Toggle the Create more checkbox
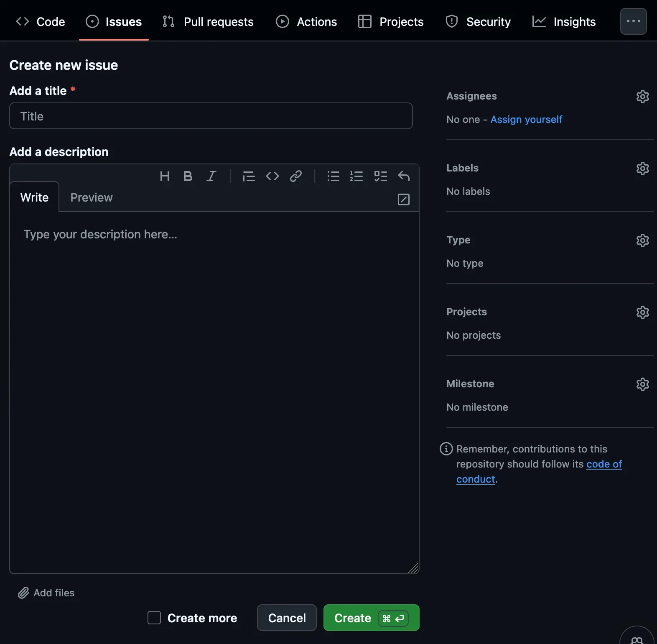657x644 pixels. pos(154,618)
